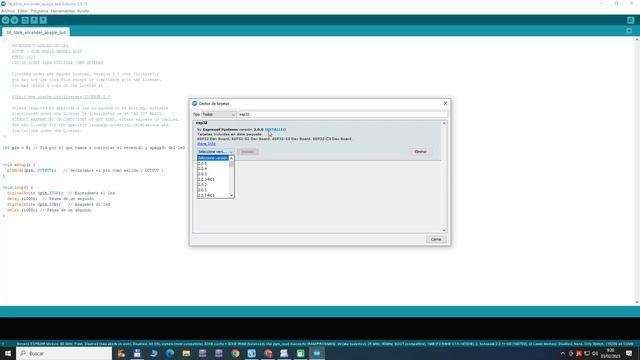The image size is (640, 360).
Task: Click the Verify checkmark toolbar icon
Action: click(5, 20)
